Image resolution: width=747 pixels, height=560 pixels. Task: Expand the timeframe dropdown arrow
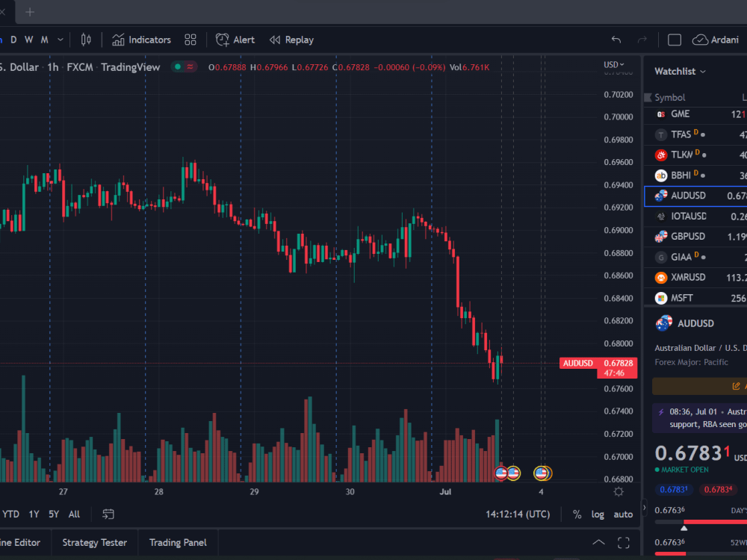pos(60,40)
